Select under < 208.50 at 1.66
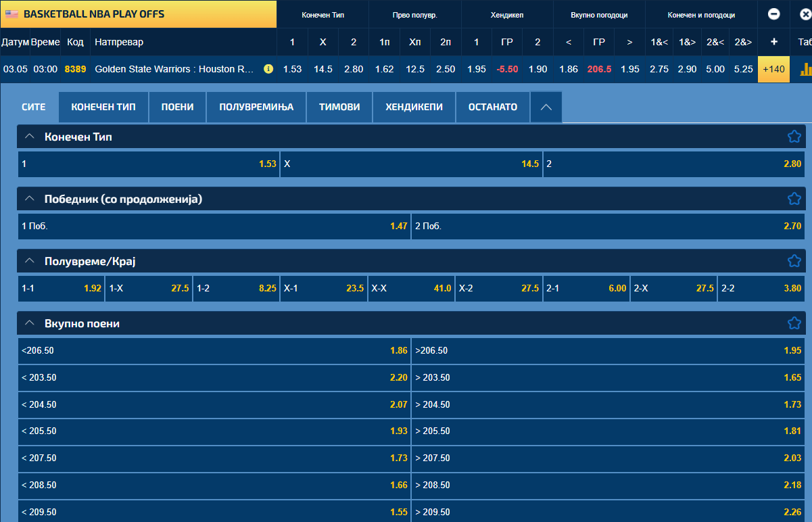Image resolution: width=812 pixels, height=522 pixels. tap(214, 485)
